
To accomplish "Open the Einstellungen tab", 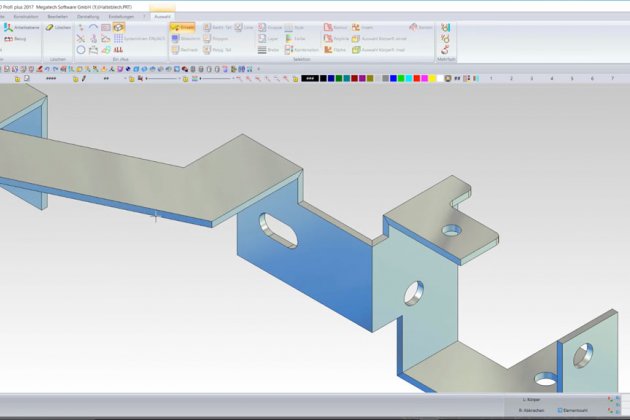I will [122, 16].
